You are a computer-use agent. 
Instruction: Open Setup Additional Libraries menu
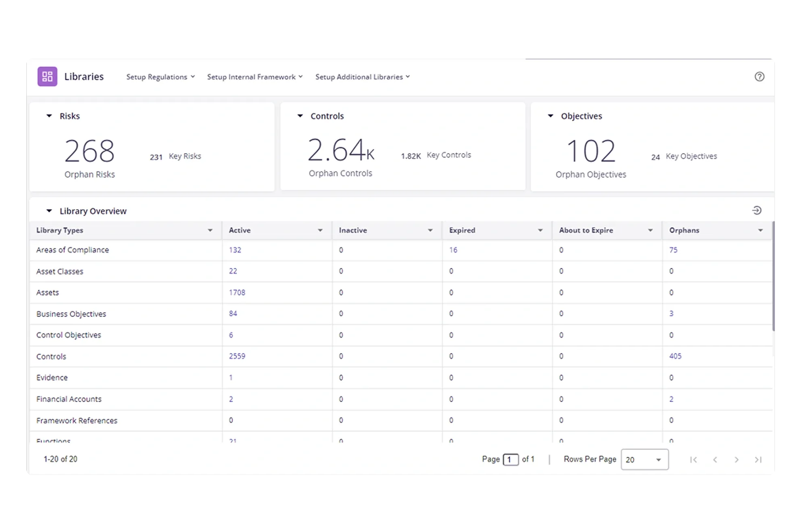click(x=363, y=77)
